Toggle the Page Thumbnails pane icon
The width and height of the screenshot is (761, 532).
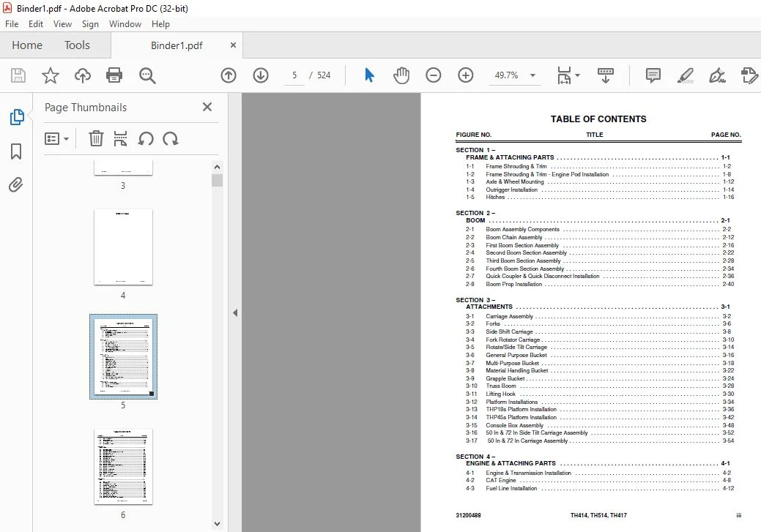(17, 117)
